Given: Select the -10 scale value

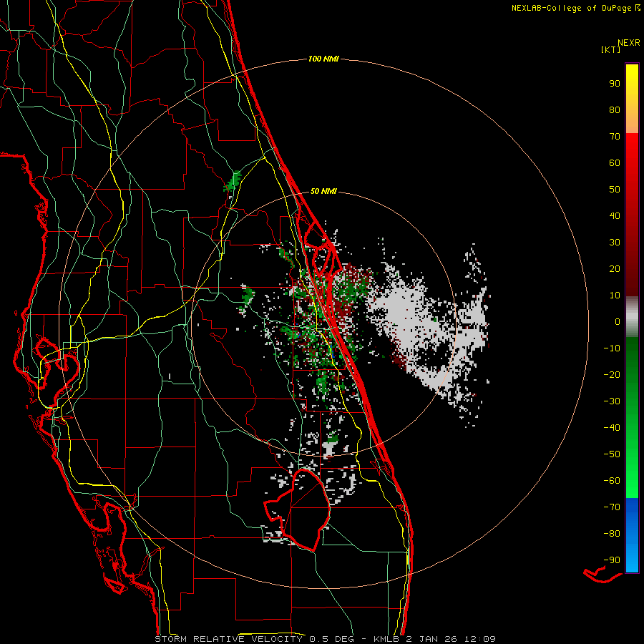Looking at the screenshot, I should coord(612,348).
